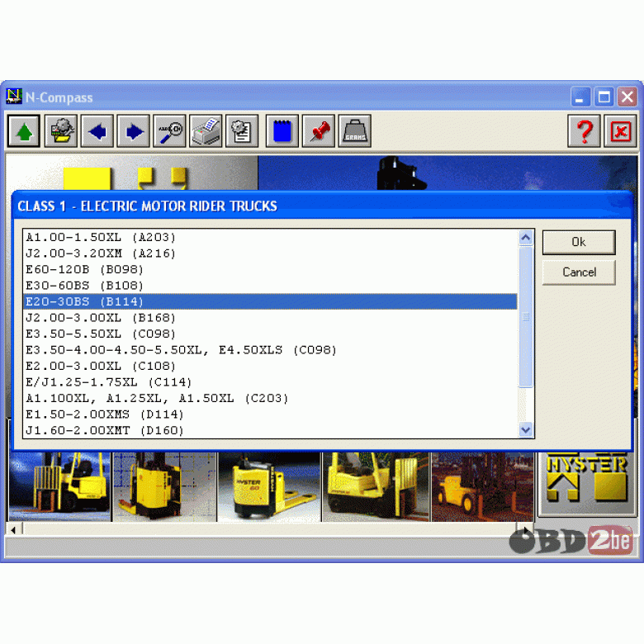The width and height of the screenshot is (644, 644).
Task: Click the N-Compass title bar app icon
Action: pyautogui.click(x=13, y=97)
